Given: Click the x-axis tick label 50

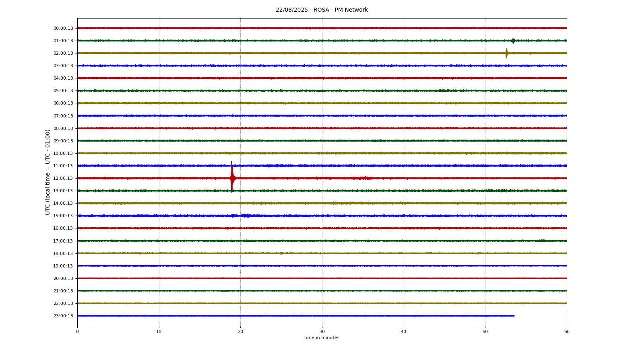Looking at the screenshot, I should (485, 331).
